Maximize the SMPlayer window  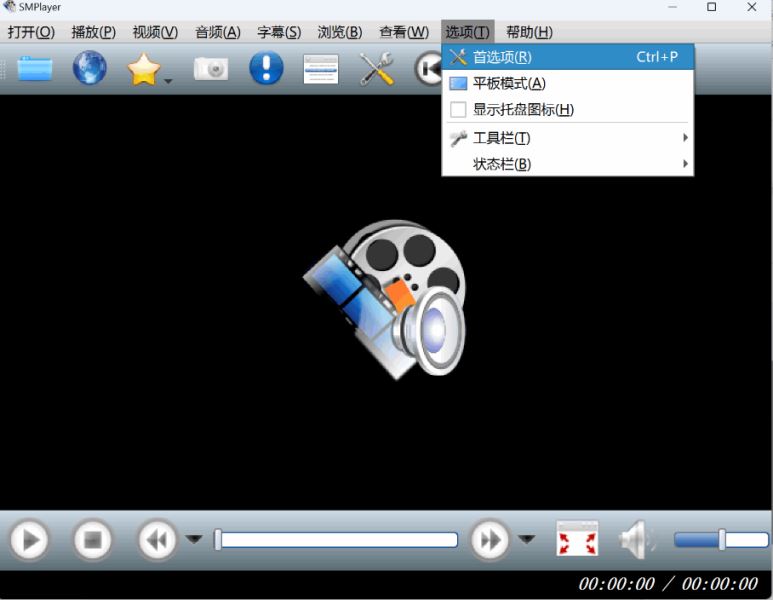tap(711, 7)
